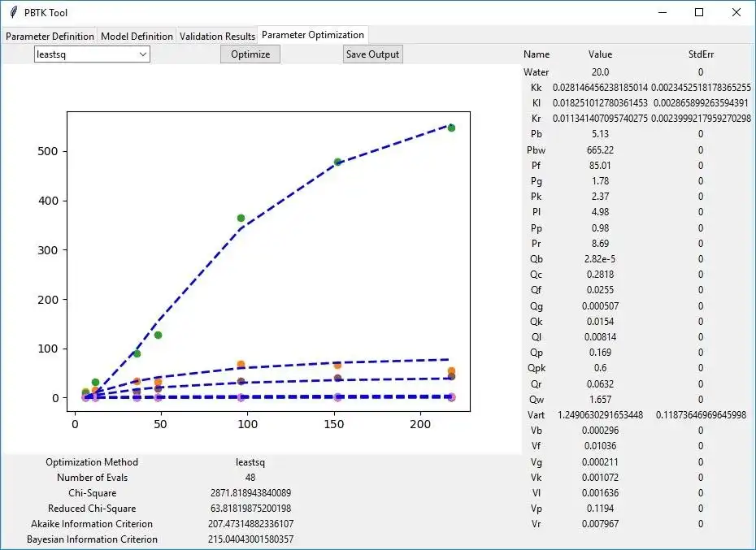Click the Qk value 0.0154
This screenshot has width=756, height=550.
[x=600, y=322]
